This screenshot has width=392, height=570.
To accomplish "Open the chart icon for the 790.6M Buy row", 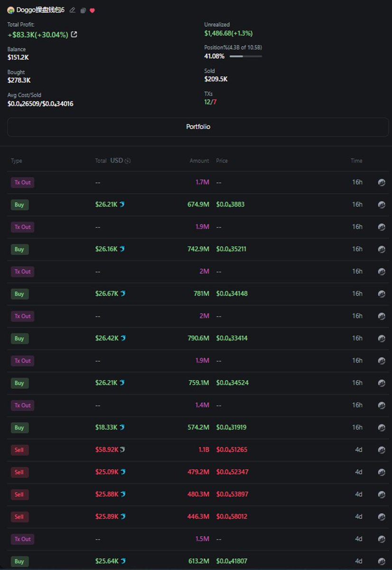I will point(382,339).
